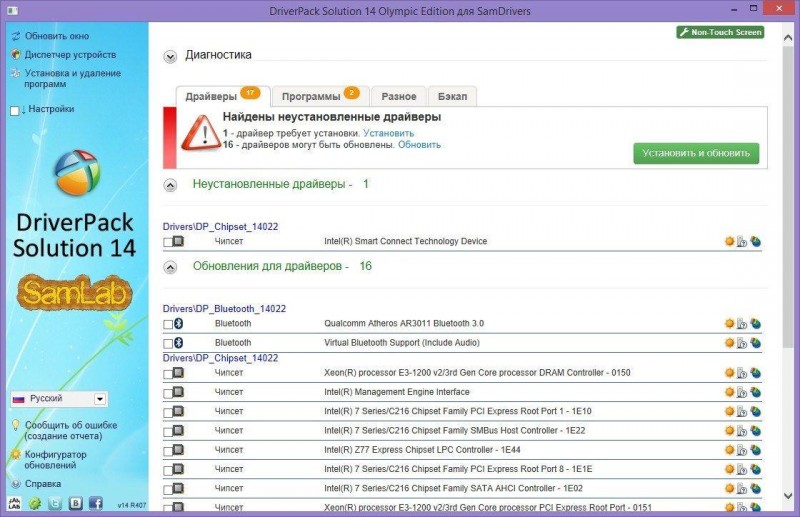Viewport: 800px width, 517px height.
Task: Click globe icon for Management Engine Interface row
Action: click(x=756, y=392)
